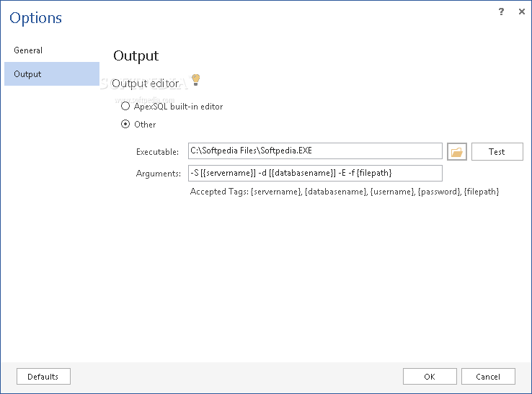The height and width of the screenshot is (394, 532).
Task: Open help with the question mark icon
Action: [501, 12]
